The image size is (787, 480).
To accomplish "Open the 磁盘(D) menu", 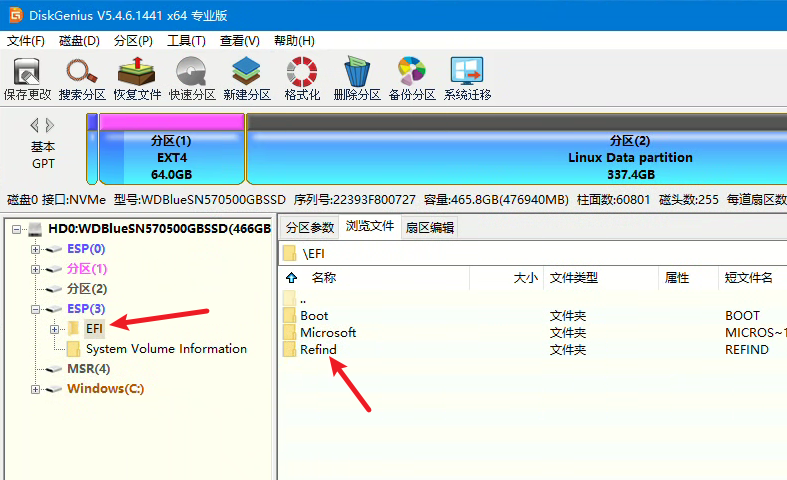I will [79, 41].
